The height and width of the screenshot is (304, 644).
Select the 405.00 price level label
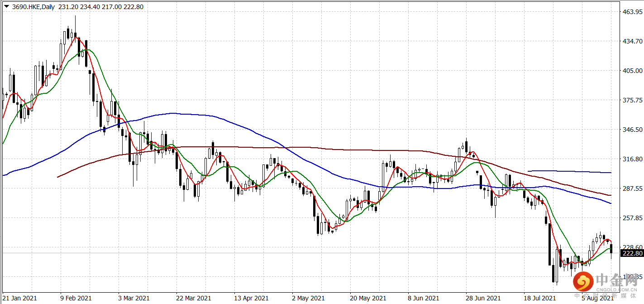(x=633, y=71)
